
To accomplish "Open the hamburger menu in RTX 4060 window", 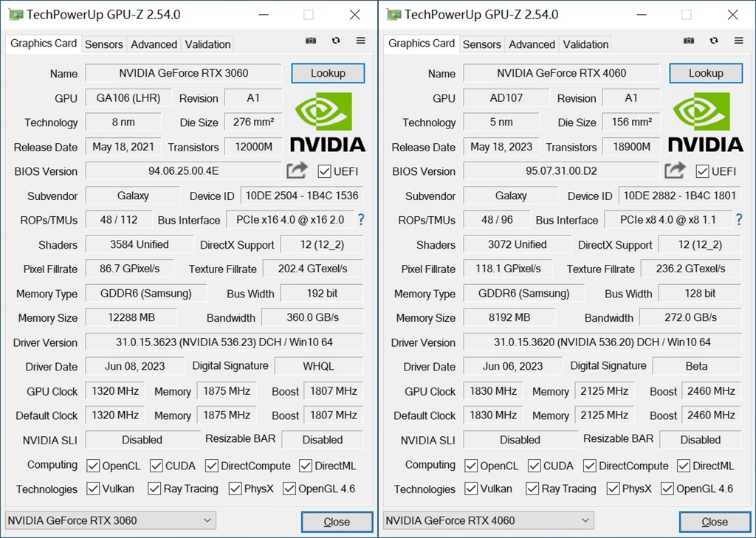I will pyautogui.click(x=738, y=41).
